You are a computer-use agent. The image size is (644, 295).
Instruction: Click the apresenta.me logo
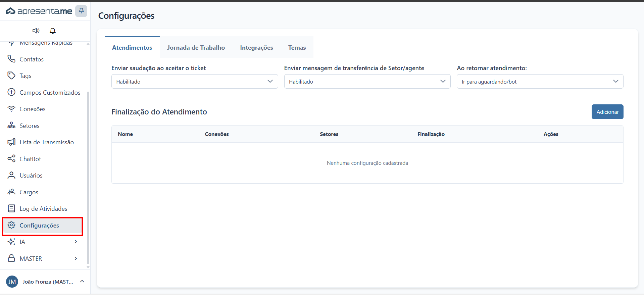[x=39, y=11]
